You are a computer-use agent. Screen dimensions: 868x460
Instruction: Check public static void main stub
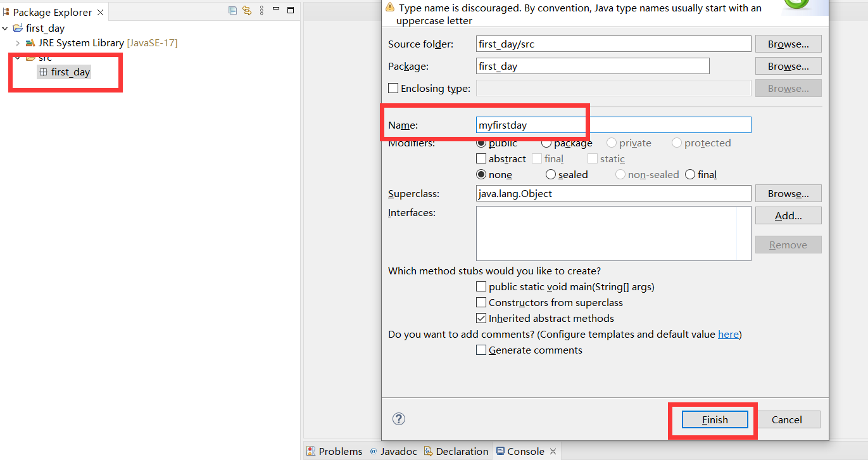(481, 287)
